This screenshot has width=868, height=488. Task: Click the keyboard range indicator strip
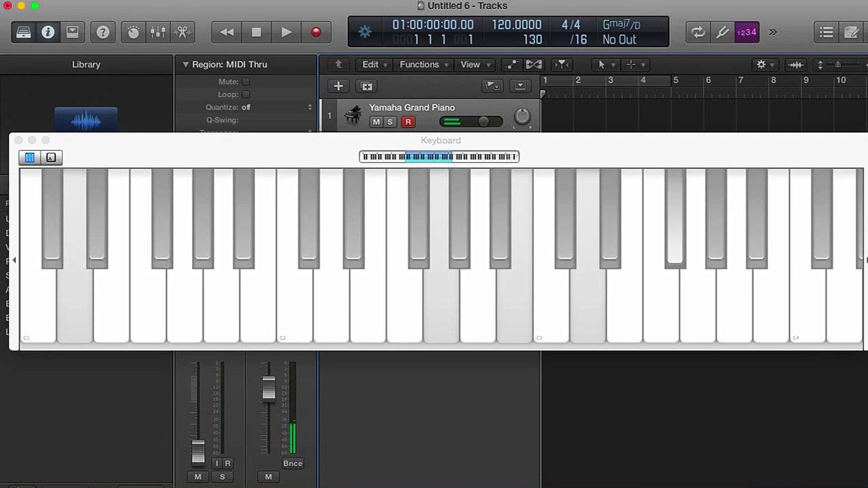pos(439,156)
